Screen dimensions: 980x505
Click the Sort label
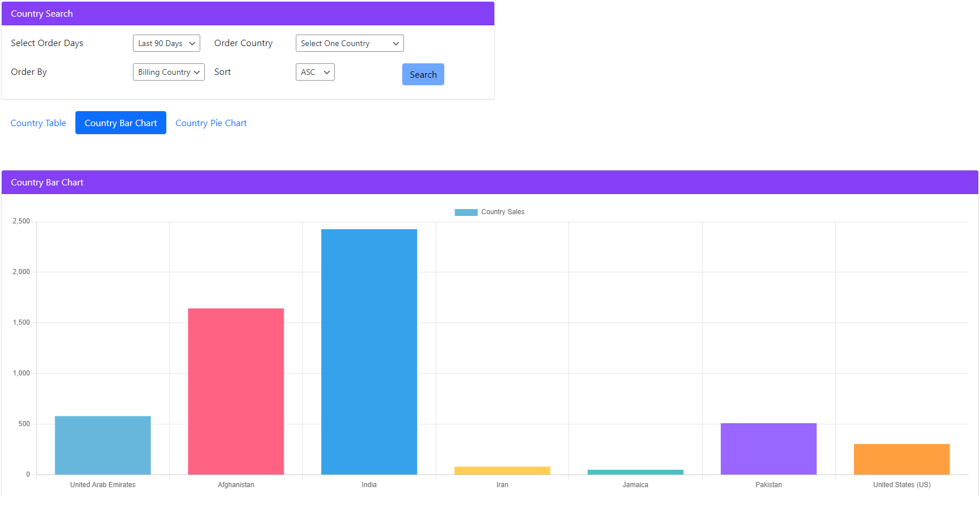coord(223,72)
